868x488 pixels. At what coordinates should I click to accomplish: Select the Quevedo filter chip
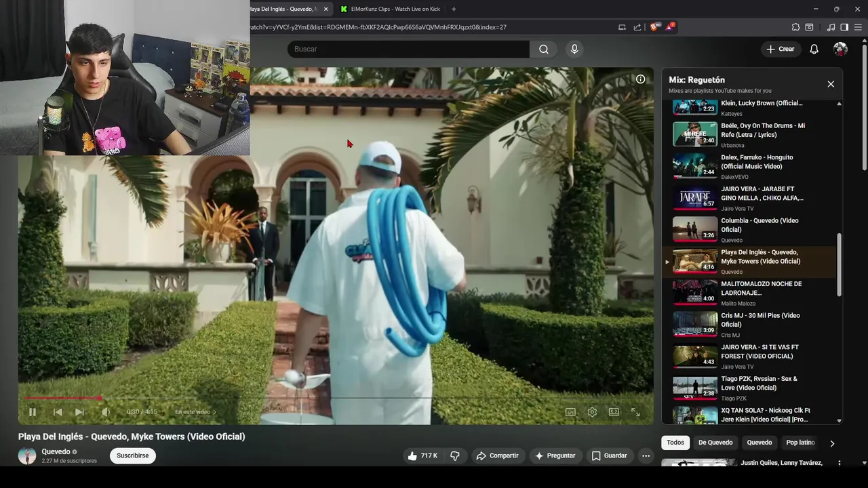pos(759,443)
